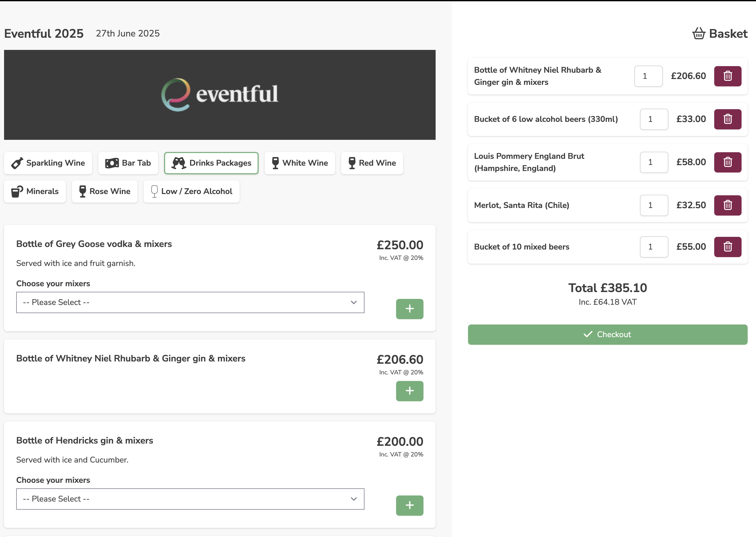The height and width of the screenshot is (537, 756).
Task: Remove Merlot, Santa Rita from basket
Action: point(727,205)
